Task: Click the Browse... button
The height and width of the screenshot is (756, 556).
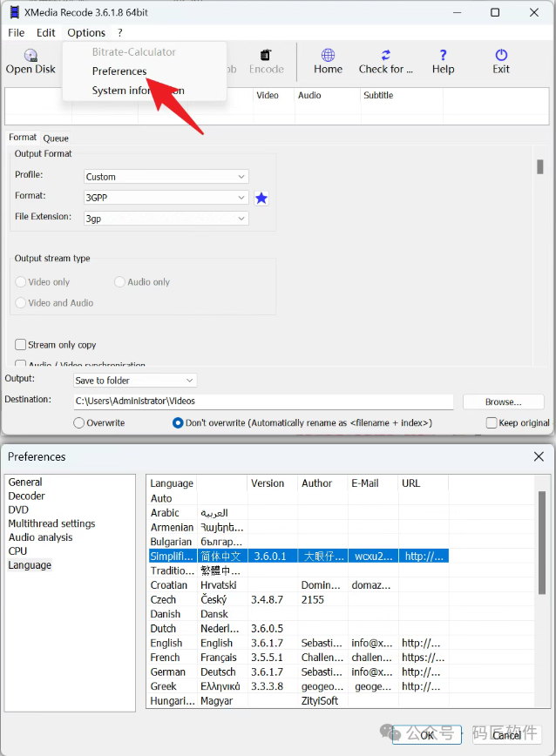Action: [503, 402]
